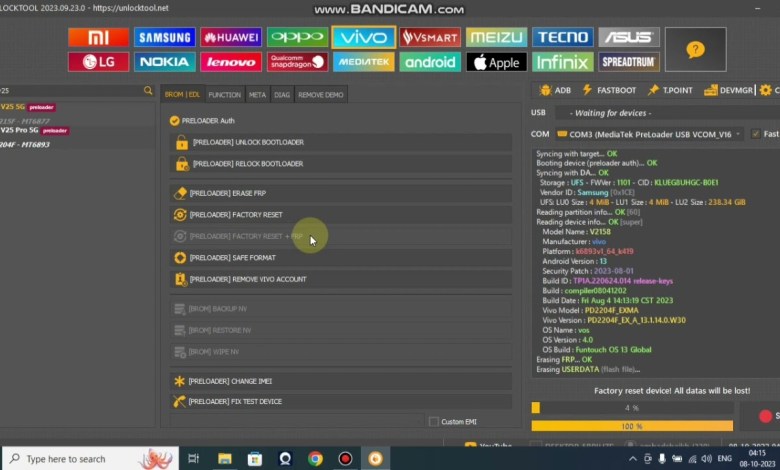This screenshot has width=780, height=470.
Task: Enable the Custom EMI checkbox
Action: tap(433, 421)
